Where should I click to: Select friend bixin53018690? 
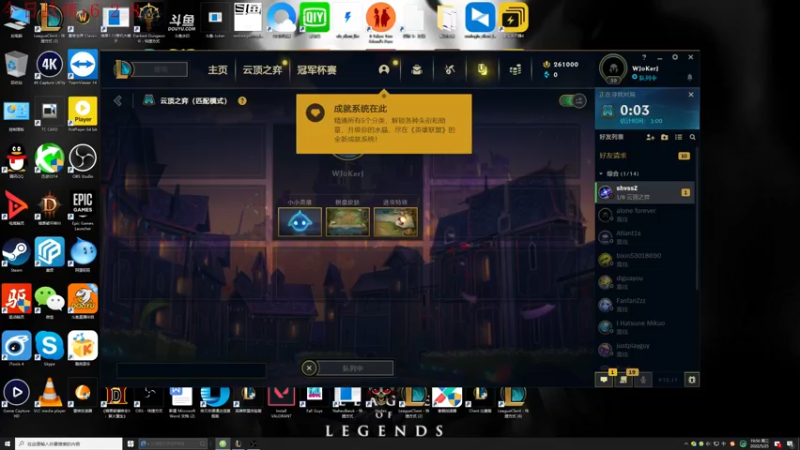pos(645,260)
